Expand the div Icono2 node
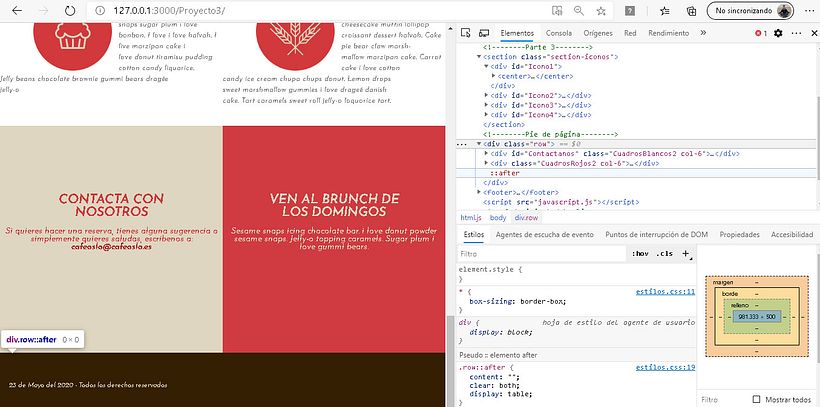 [x=486, y=95]
